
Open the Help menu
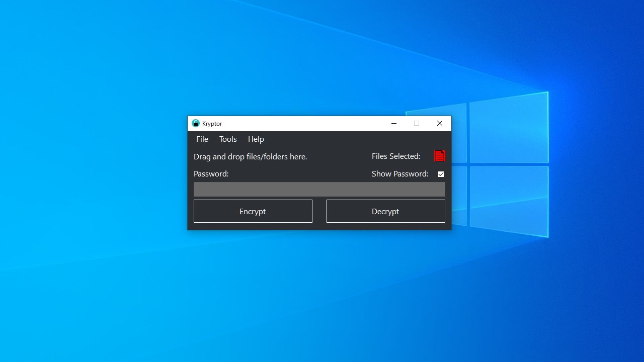[x=256, y=139]
